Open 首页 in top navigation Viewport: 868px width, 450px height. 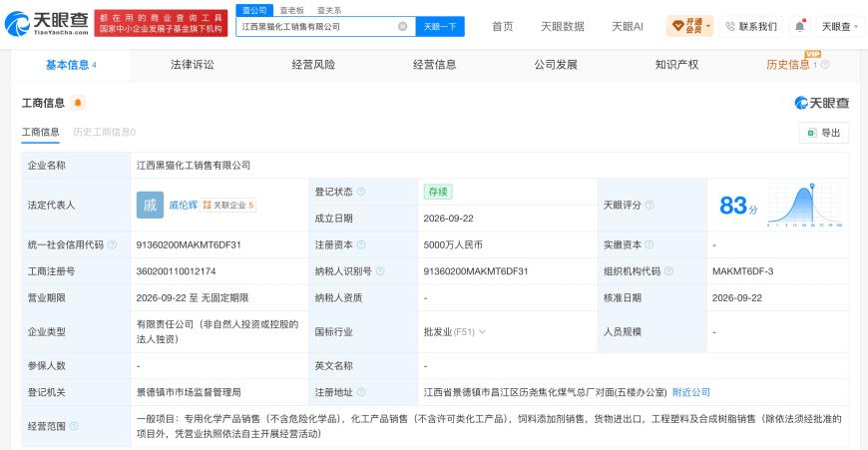pos(503,26)
